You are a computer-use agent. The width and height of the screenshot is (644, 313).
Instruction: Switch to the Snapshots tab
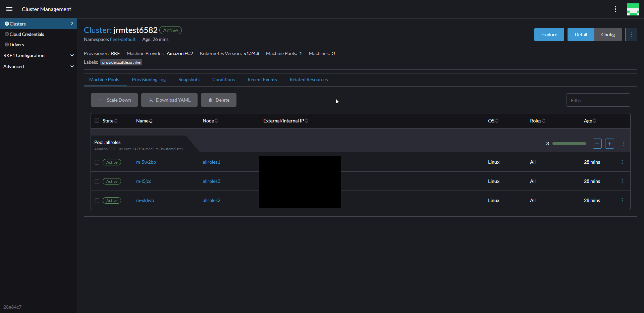point(189,80)
